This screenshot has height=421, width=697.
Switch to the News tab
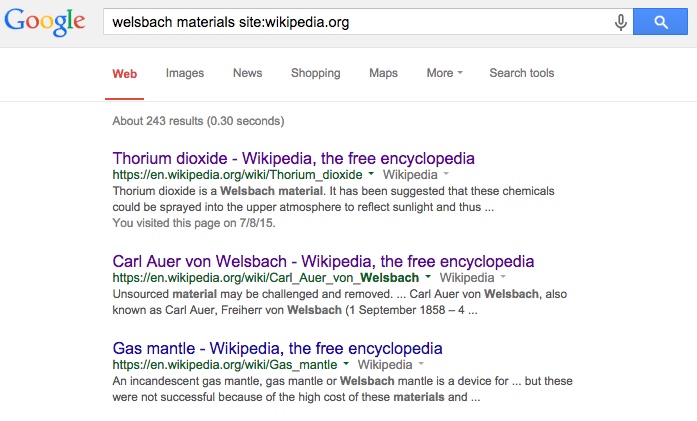pos(248,73)
